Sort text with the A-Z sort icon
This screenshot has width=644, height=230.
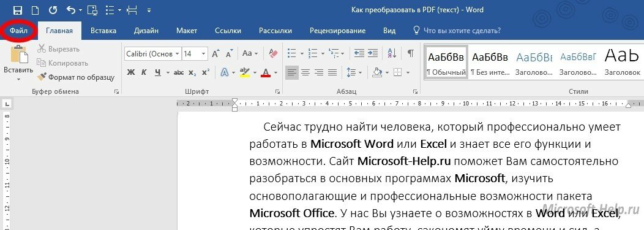coord(392,53)
